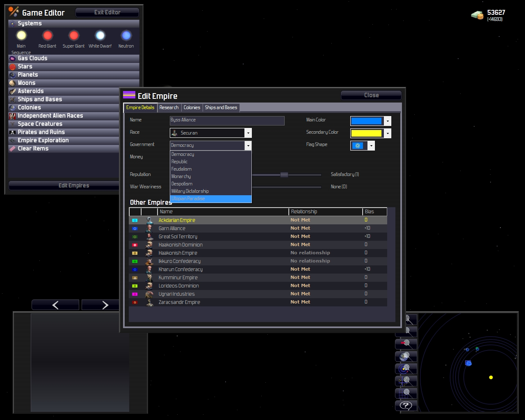
Task: Expand the Empire Exploration section
Action: (64, 140)
